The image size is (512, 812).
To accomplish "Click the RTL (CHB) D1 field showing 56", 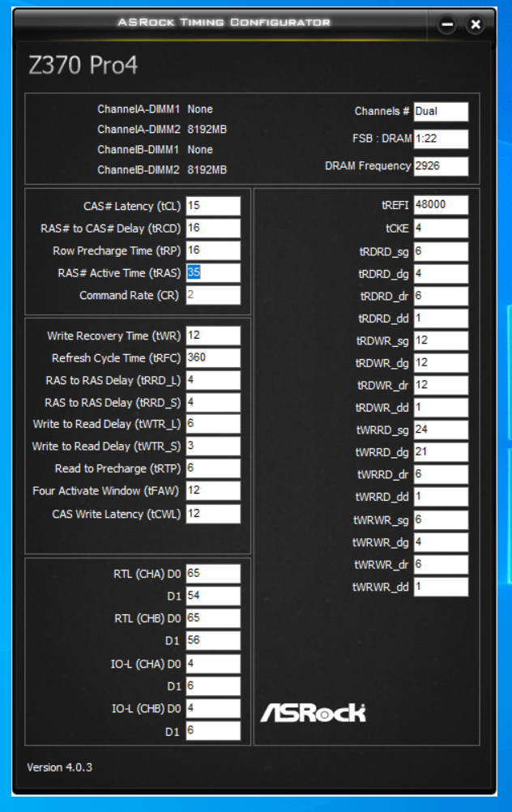I will click(213, 640).
